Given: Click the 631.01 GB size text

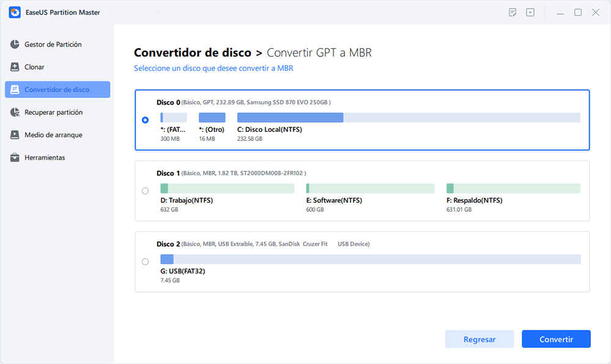Looking at the screenshot, I should [x=459, y=210].
